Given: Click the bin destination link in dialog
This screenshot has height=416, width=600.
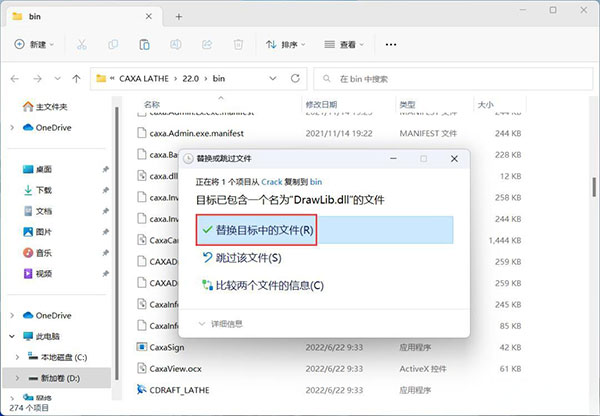Looking at the screenshot, I should [316, 182].
